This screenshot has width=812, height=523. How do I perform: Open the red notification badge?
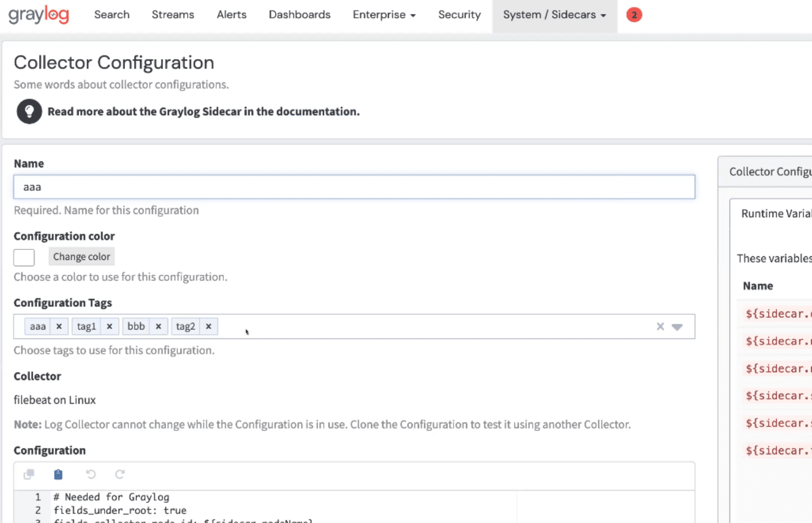(x=634, y=15)
